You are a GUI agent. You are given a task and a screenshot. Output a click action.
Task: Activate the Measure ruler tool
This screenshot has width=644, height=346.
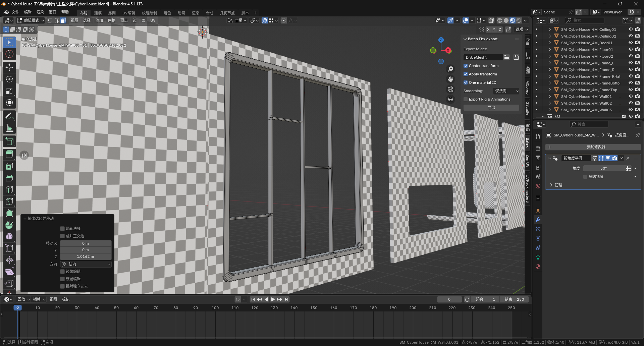tap(9, 128)
